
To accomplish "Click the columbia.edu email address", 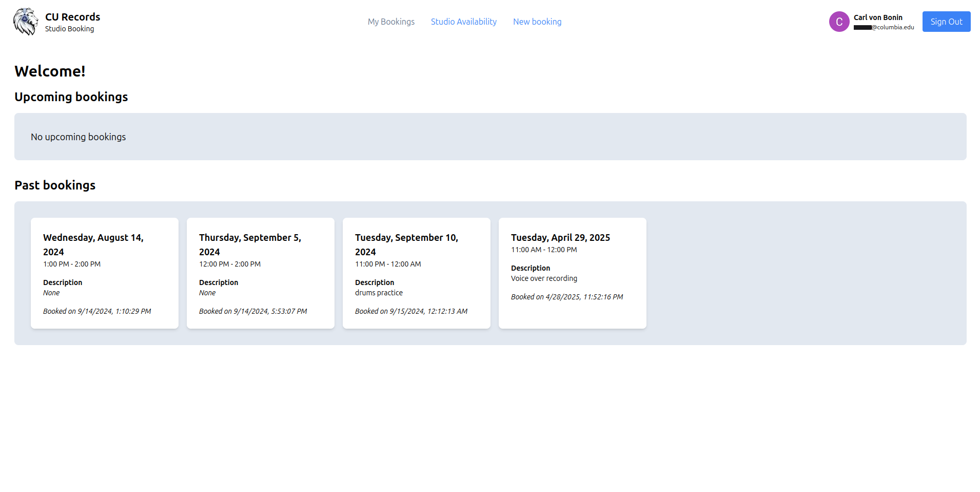I will coord(884,27).
